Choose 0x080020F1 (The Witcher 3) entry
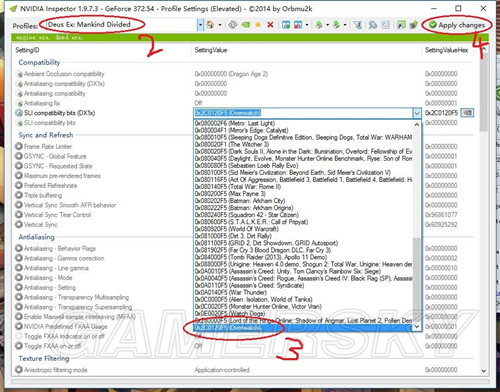This screenshot has height=392, width=500. point(303,144)
